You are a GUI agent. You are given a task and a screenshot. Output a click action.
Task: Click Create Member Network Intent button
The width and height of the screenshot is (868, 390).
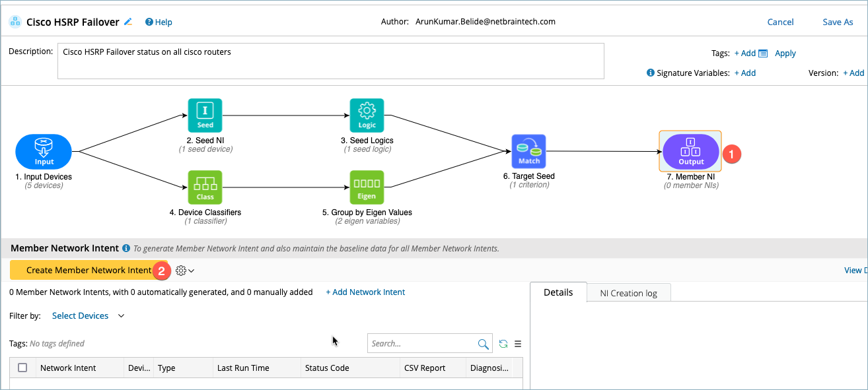89,270
